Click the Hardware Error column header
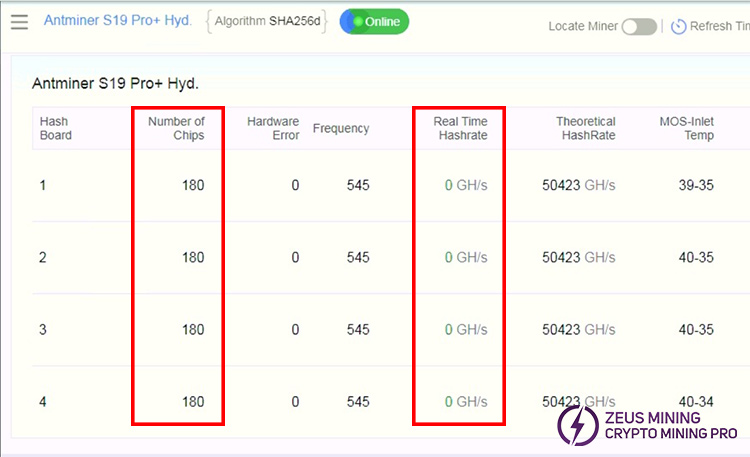The width and height of the screenshot is (750, 457). [273, 128]
